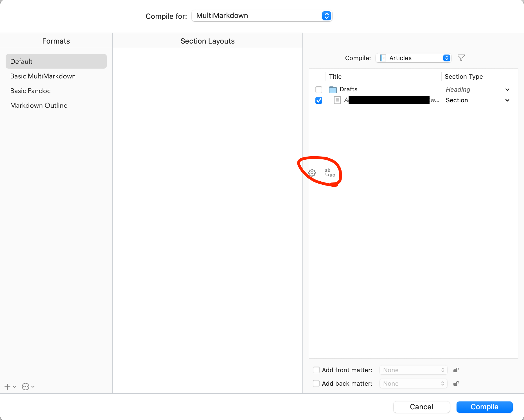Click the Drafts row title

pyautogui.click(x=348, y=89)
